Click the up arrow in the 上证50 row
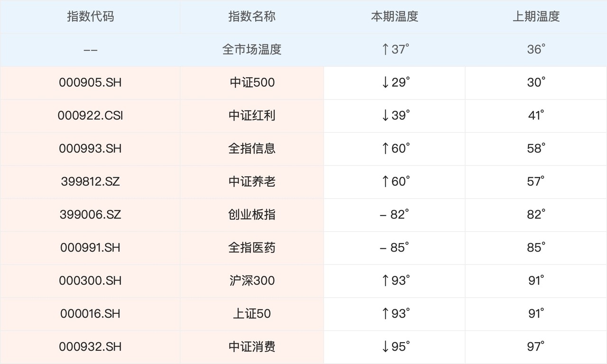The height and width of the screenshot is (364, 607). pyautogui.click(x=385, y=314)
